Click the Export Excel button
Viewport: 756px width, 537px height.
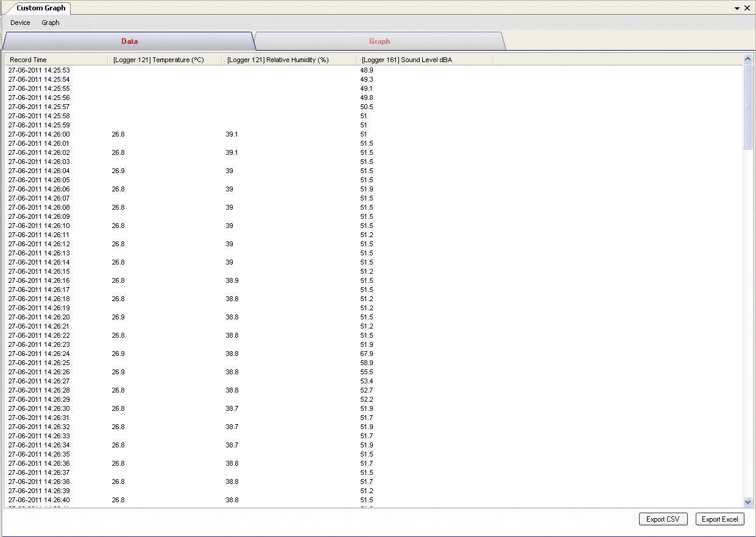(719, 519)
